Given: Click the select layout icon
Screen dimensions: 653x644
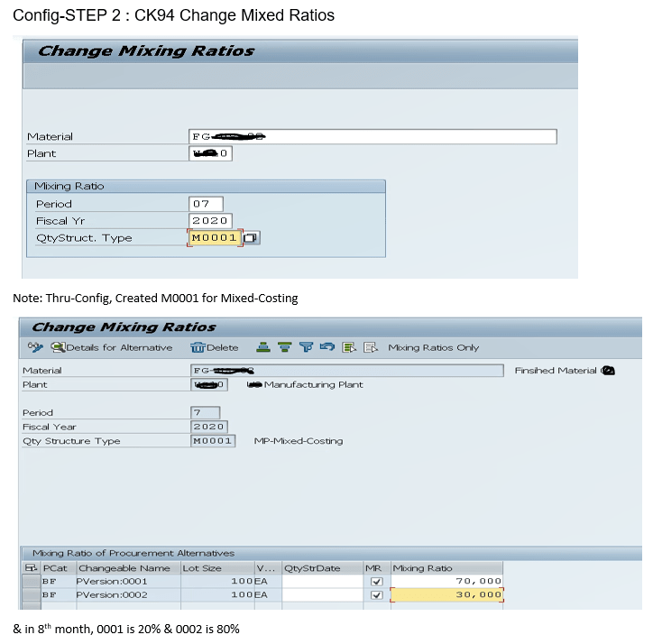Looking at the screenshot, I should 348,347.
